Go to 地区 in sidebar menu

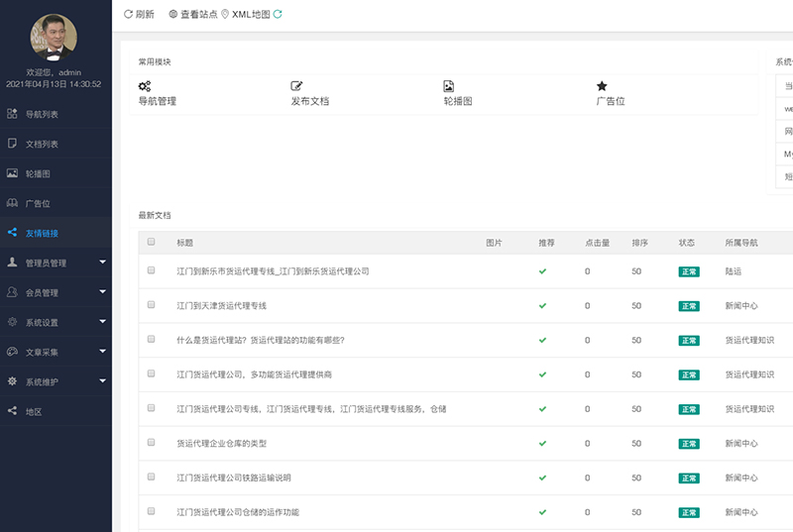tap(34, 411)
